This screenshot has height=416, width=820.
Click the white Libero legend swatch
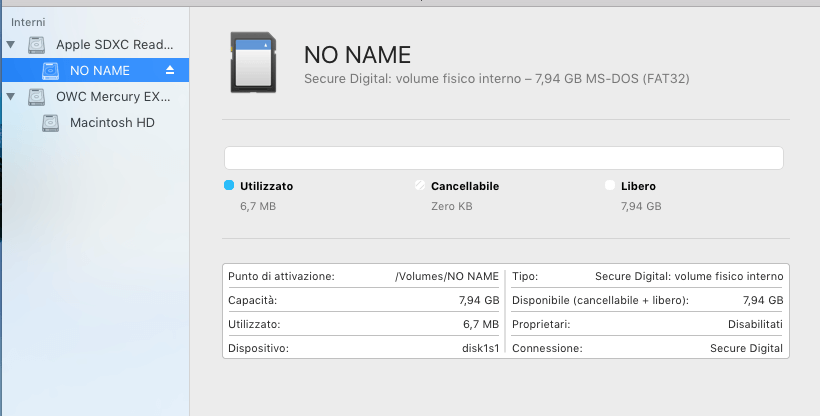pos(609,186)
